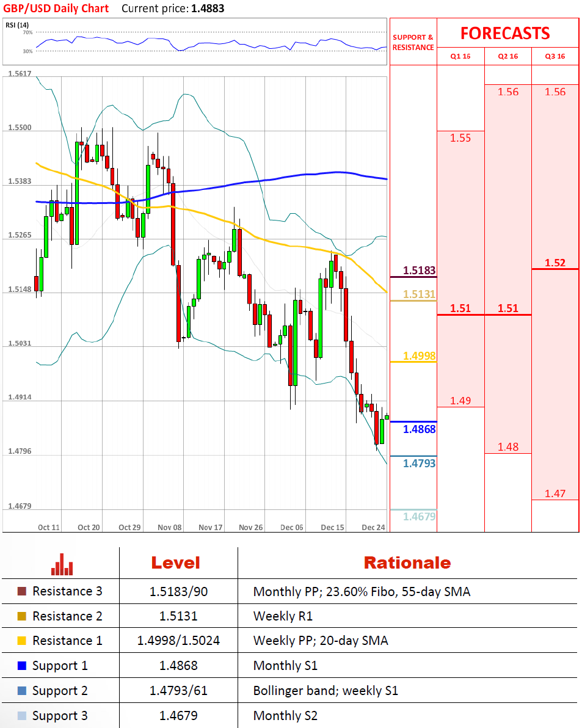582x728 pixels.
Task: Click the Q2 16 lower forecast 1.48
Action: pos(508,447)
